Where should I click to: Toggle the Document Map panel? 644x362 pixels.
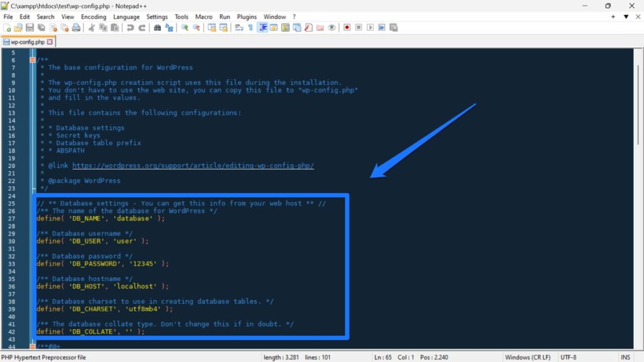pyautogui.click(x=285, y=27)
